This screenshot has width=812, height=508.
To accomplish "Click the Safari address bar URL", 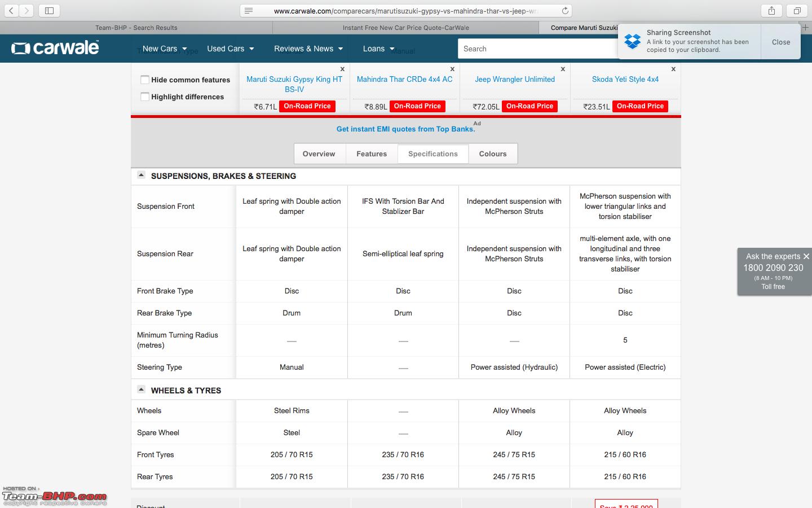I will click(406, 11).
